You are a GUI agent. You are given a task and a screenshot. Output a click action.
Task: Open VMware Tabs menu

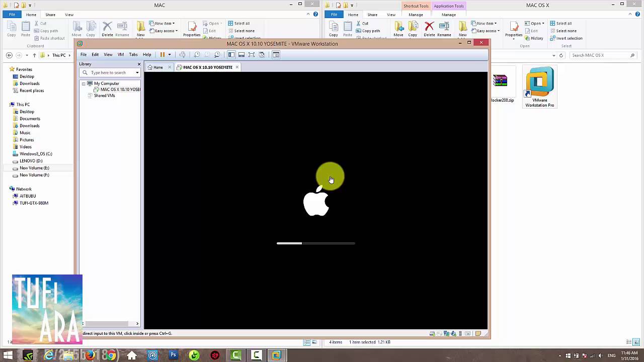coord(133,54)
